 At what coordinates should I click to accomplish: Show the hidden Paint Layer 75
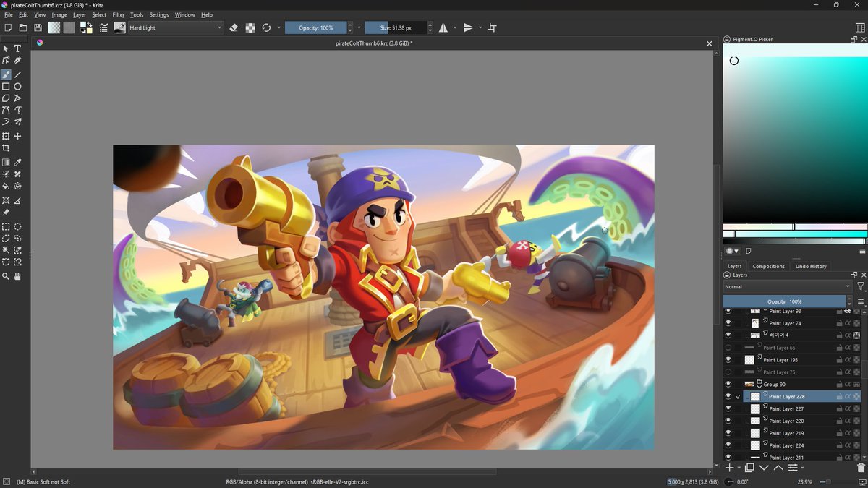728,372
